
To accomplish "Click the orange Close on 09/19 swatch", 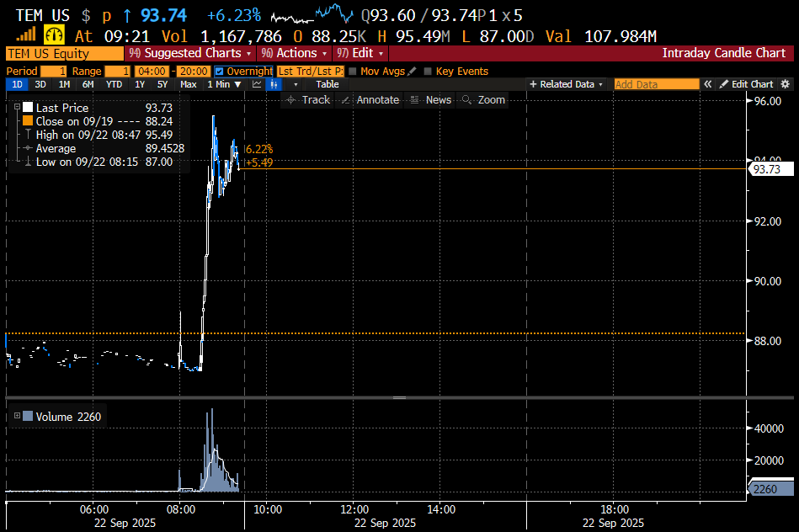I will click(28, 120).
